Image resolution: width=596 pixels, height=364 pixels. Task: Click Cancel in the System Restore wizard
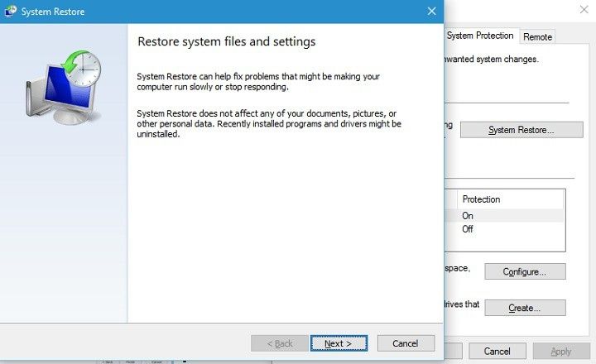(x=406, y=343)
